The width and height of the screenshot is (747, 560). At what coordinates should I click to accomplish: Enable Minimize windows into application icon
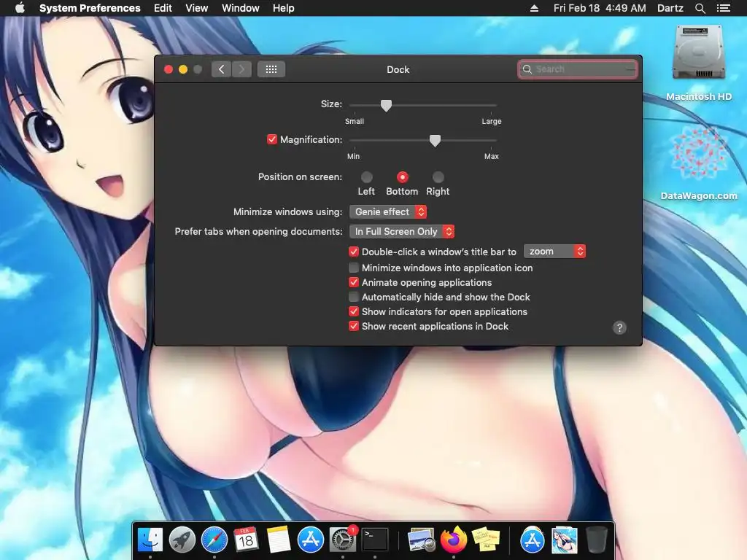354,268
